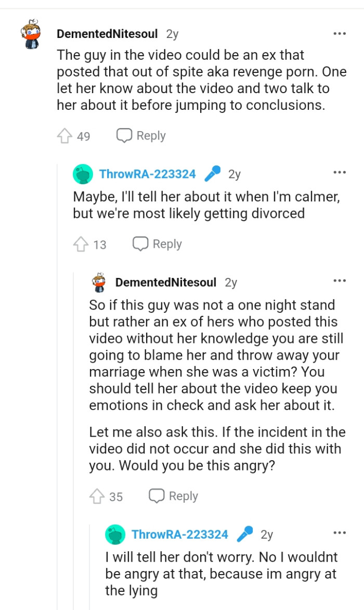The width and height of the screenshot is (364, 610).
Task: Upvote the comment with 35 votes
Action: pyautogui.click(x=99, y=495)
